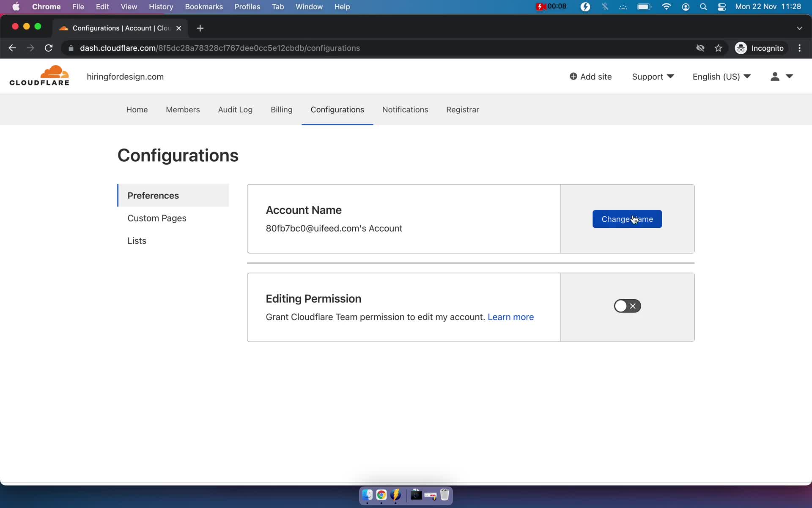The image size is (812, 508).
Task: Click the Add site link
Action: 590,77
